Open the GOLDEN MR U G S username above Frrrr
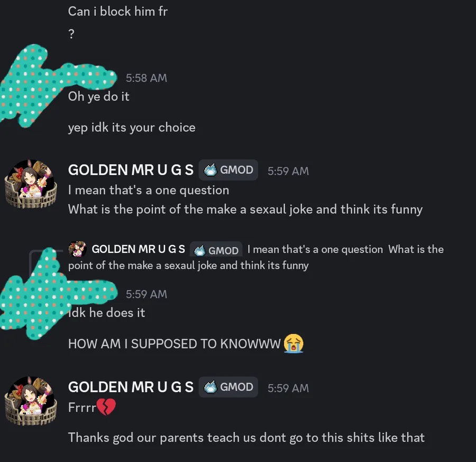 pyautogui.click(x=131, y=387)
